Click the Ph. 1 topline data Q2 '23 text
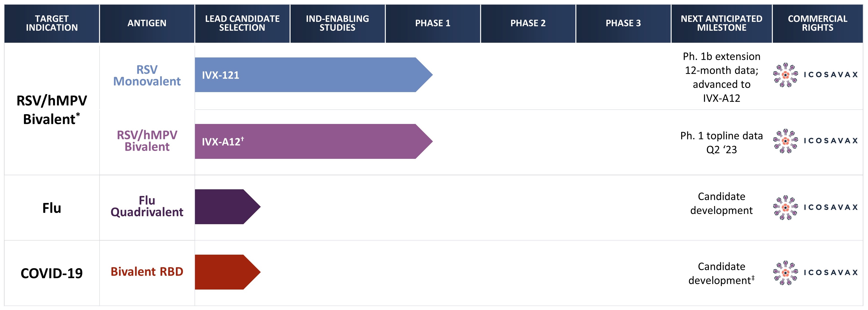This screenshot has height=310, width=868. (721, 143)
